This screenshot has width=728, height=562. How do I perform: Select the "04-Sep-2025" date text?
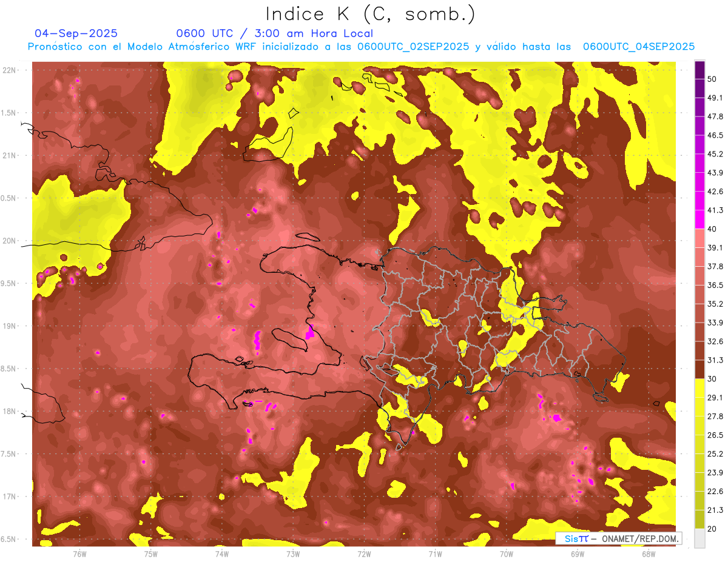(76, 33)
